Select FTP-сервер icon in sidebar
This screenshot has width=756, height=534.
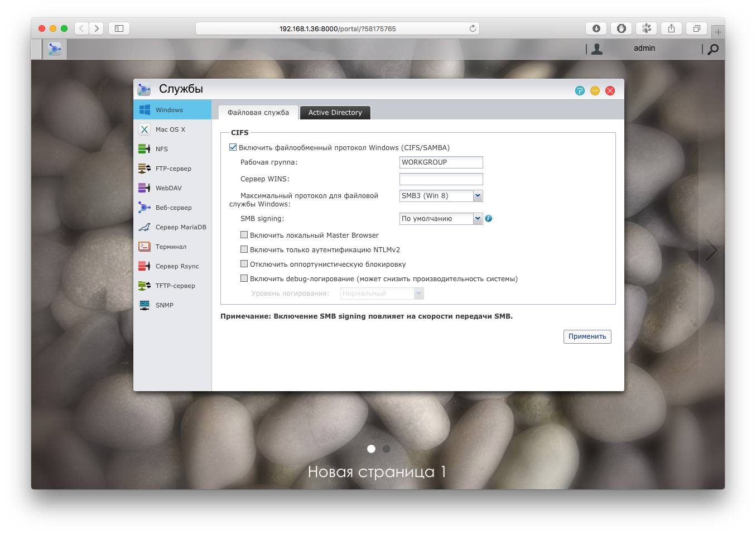pos(145,169)
